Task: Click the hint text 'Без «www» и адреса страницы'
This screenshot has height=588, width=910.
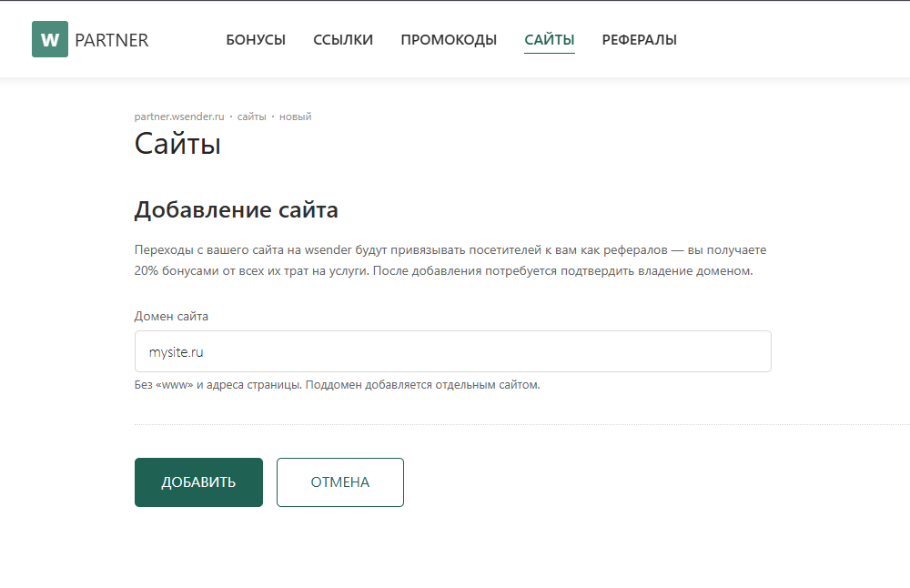Action: (217, 385)
